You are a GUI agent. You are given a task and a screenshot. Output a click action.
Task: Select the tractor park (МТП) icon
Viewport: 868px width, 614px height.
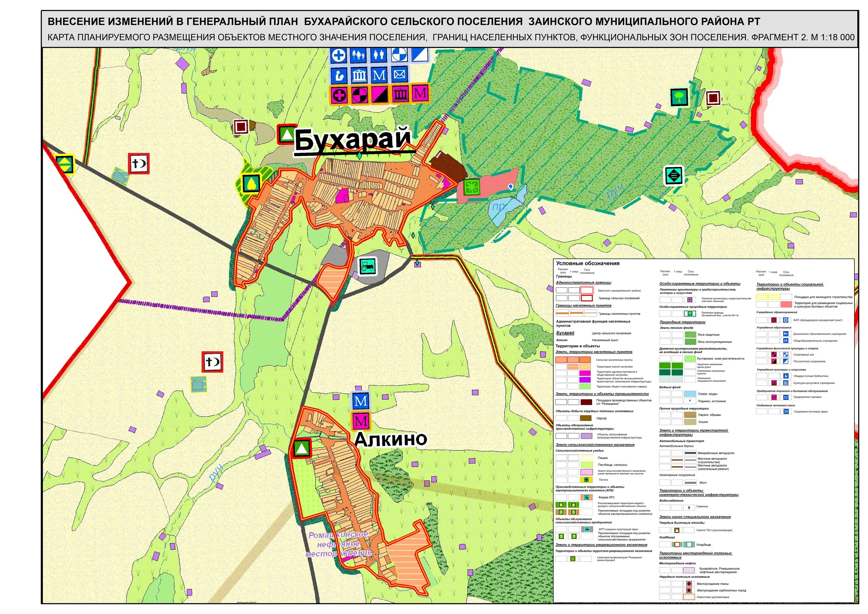click(x=367, y=266)
